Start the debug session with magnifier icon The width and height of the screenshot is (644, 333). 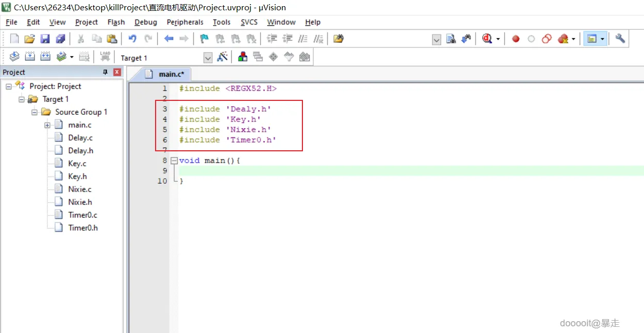pyautogui.click(x=487, y=39)
